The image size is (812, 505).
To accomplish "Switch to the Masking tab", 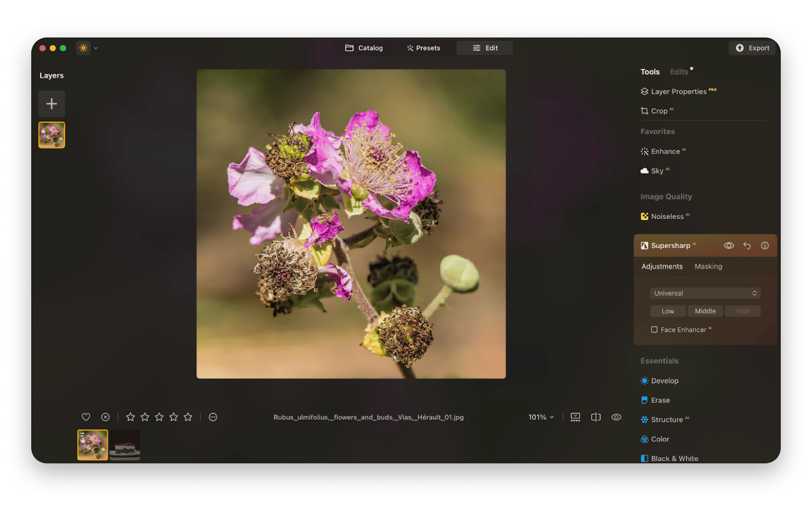I will pyautogui.click(x=708, y=266).
